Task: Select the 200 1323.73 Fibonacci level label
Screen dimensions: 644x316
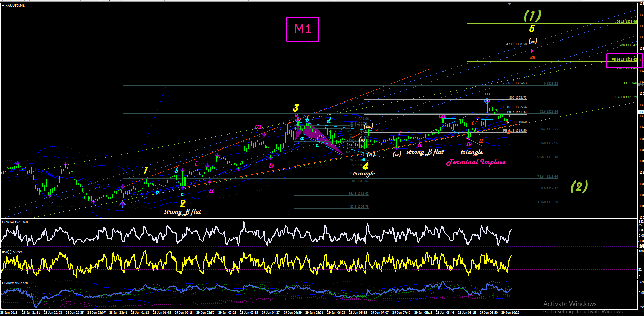Action: [518, 98]
